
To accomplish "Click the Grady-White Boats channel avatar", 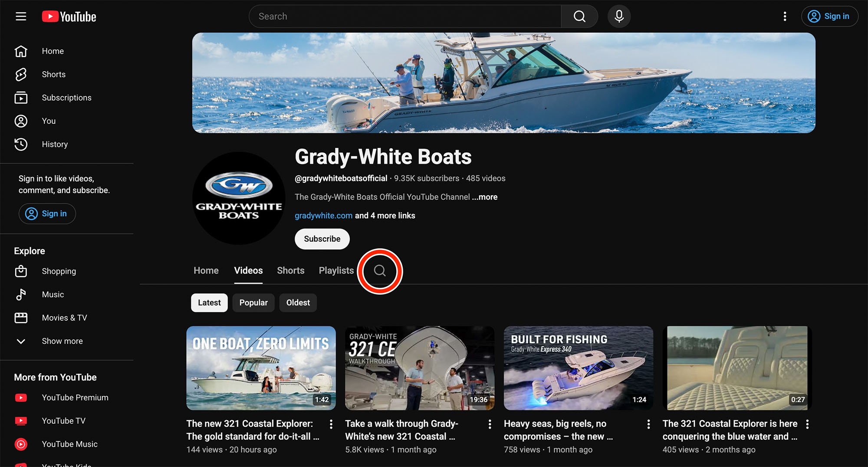I will pos(239,198).
